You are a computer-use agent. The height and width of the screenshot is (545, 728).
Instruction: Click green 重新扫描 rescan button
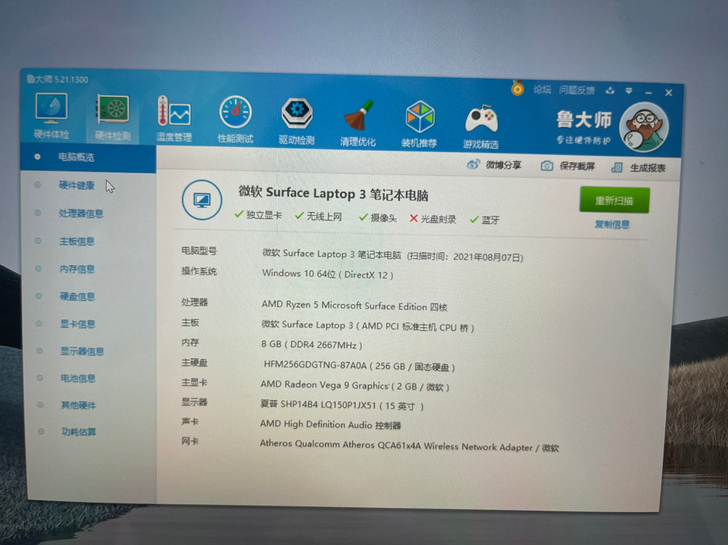(x=614, y=201)
